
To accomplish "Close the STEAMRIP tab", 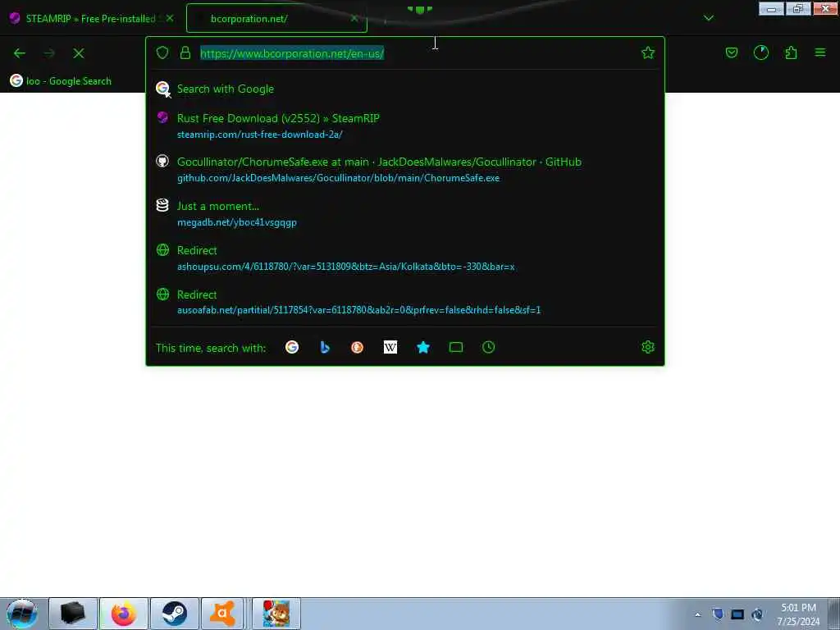I will pos(170,18).
